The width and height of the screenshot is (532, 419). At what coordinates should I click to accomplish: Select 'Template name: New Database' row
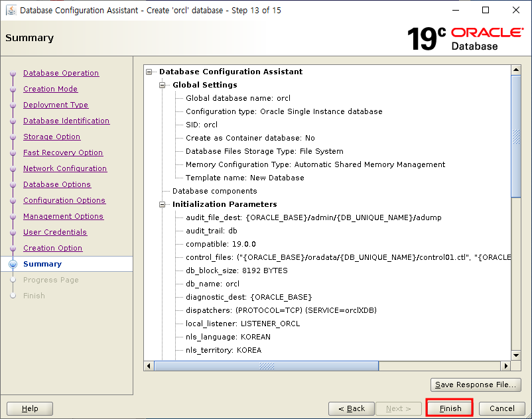click(x=245, y=178)
